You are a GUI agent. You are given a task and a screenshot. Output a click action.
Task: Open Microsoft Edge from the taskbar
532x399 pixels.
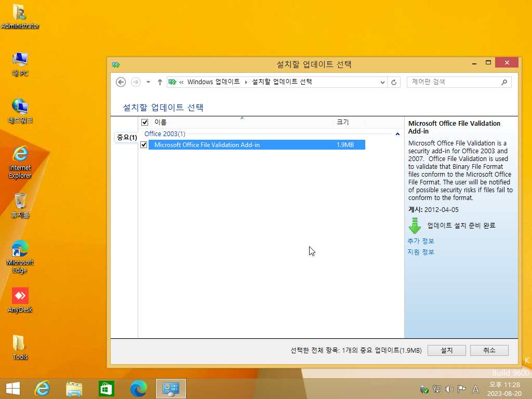138,389
